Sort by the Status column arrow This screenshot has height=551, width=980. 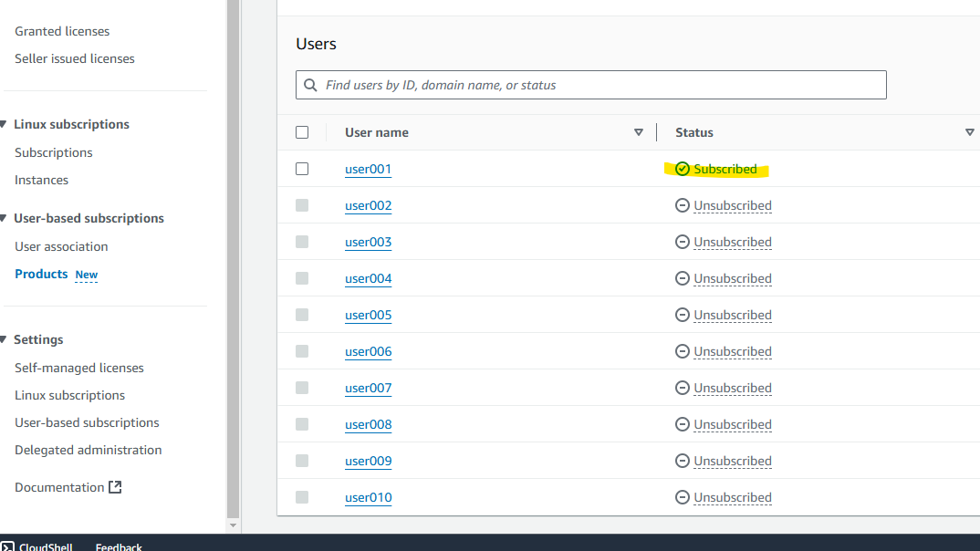pos(969,132)
